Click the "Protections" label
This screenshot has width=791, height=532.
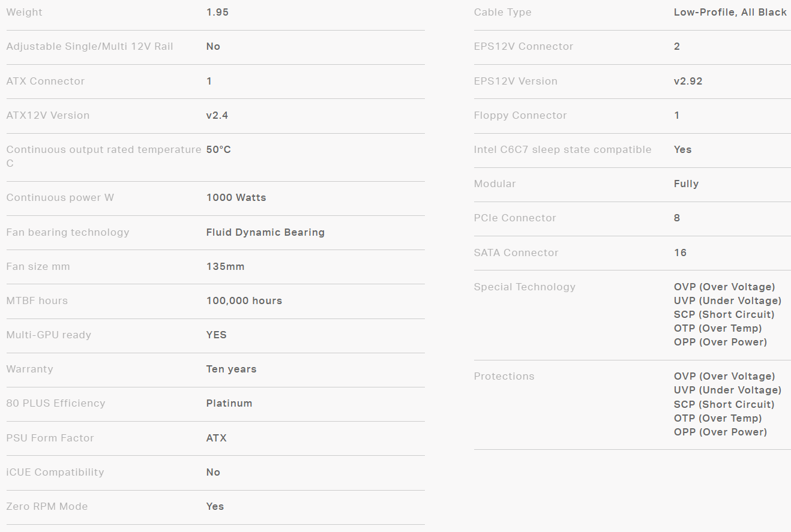504,376
